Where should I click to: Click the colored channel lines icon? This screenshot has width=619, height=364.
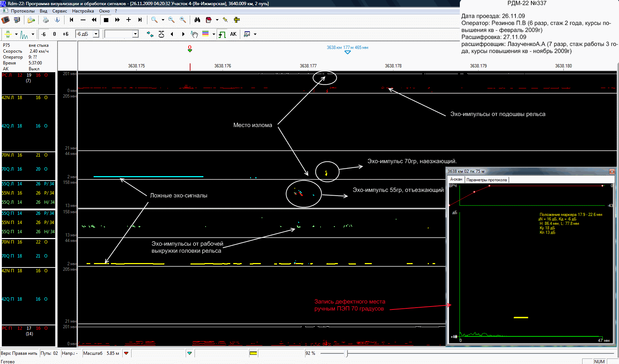[x=206, y=34]
